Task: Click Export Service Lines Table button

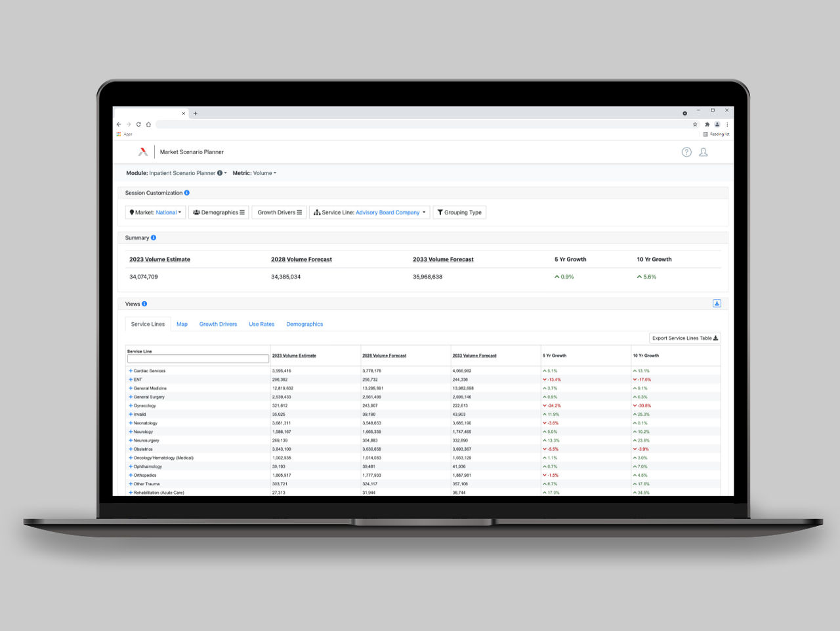Action: [x=684, y=338]
